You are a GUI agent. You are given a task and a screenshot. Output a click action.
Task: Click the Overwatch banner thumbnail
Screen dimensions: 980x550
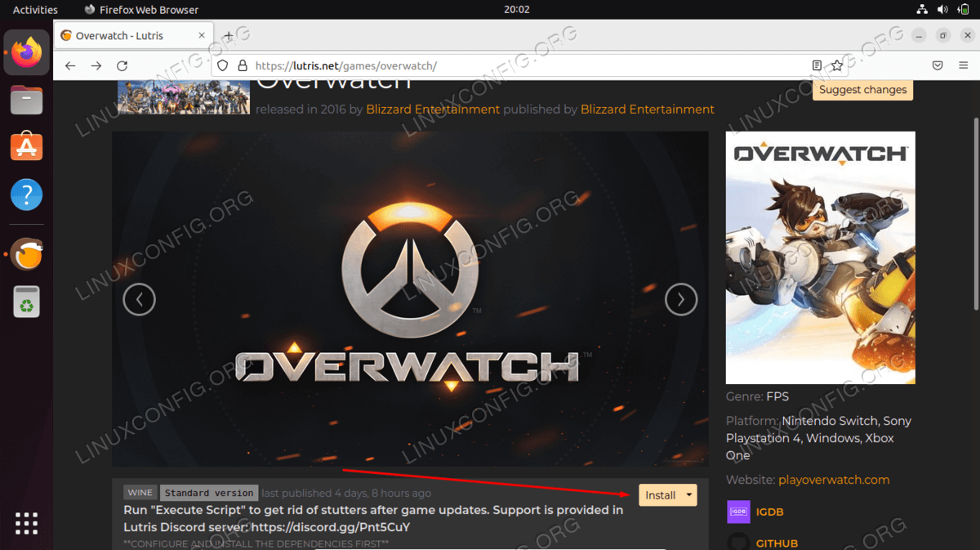(184, 97)
